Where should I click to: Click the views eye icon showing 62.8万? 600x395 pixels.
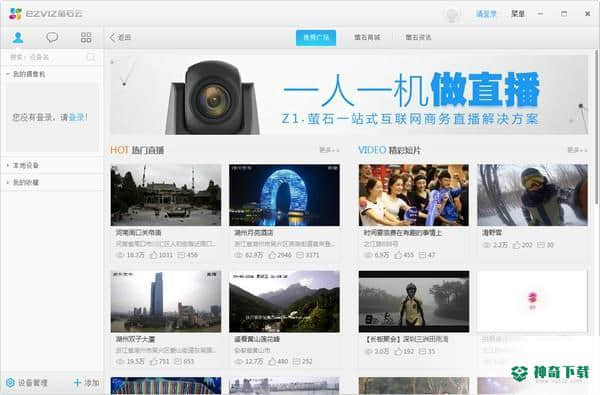239,255
